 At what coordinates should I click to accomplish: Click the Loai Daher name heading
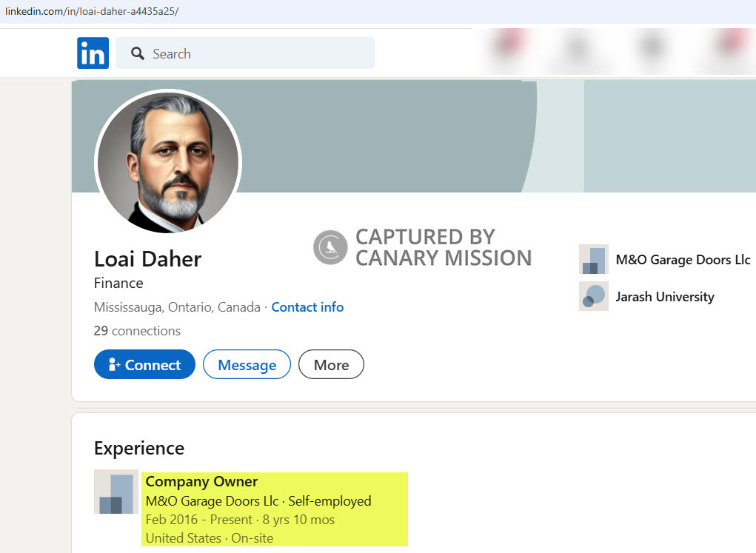tap(147, 258)
